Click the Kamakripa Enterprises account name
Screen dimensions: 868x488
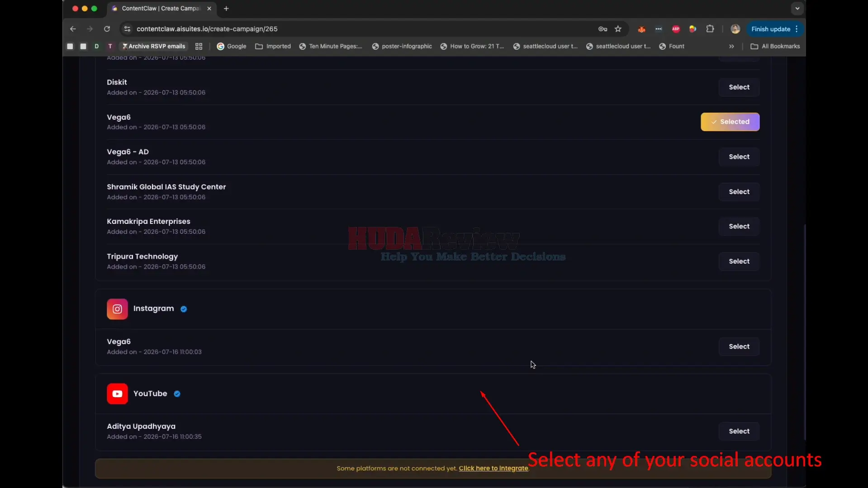coord(148,221)
